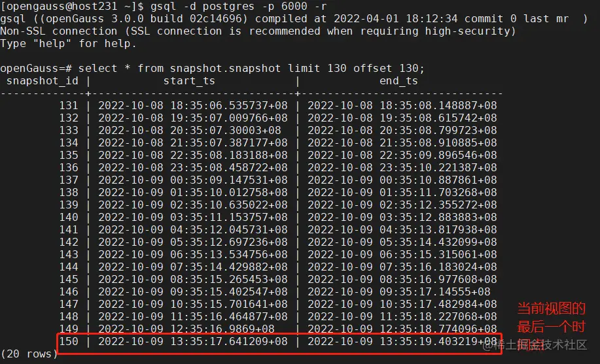Click the gsql connect command line
Viewport: 600px width, 364px height.
(164, 6)
